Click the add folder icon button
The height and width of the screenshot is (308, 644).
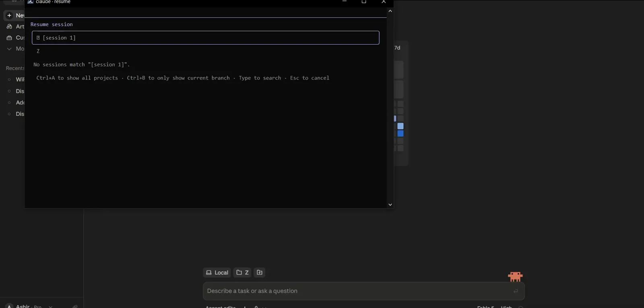tap(260, 273)
